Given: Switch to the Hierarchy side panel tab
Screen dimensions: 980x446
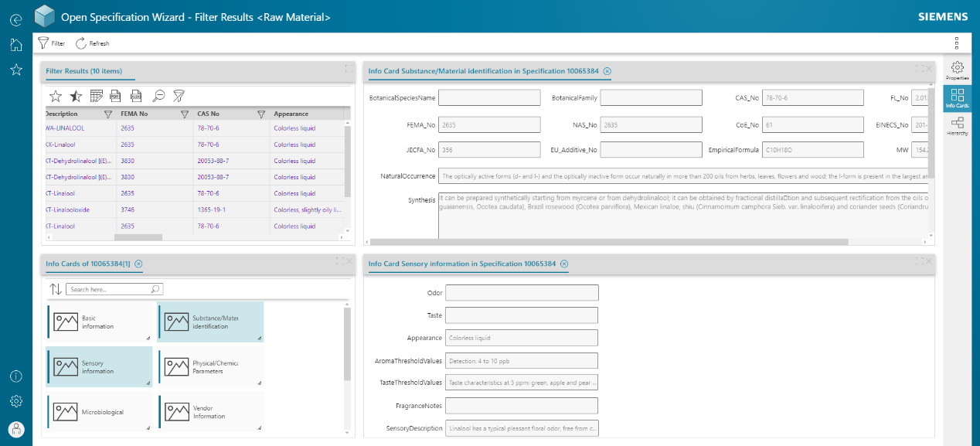Looking at the screenshot, I should [x=958, y=126].
